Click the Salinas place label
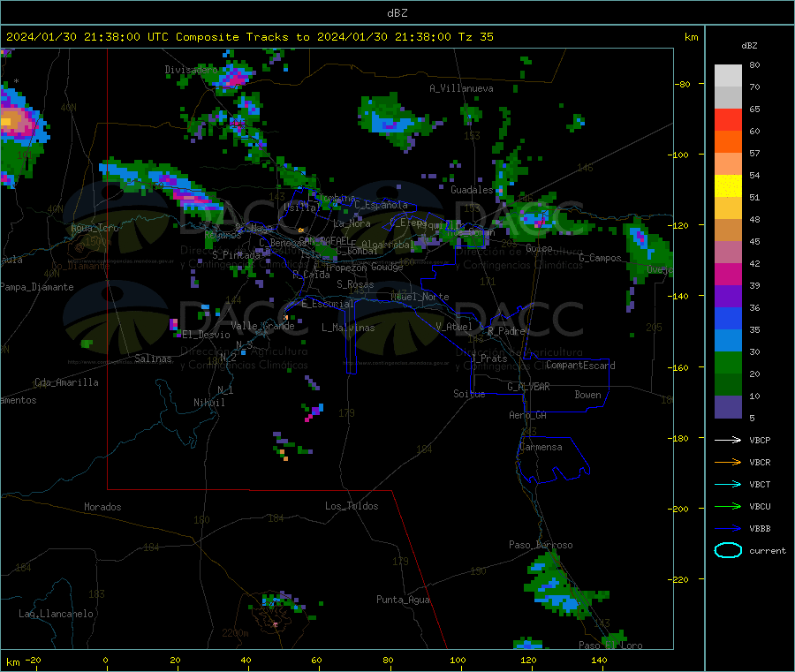795x672 pixels. point(153,359)
